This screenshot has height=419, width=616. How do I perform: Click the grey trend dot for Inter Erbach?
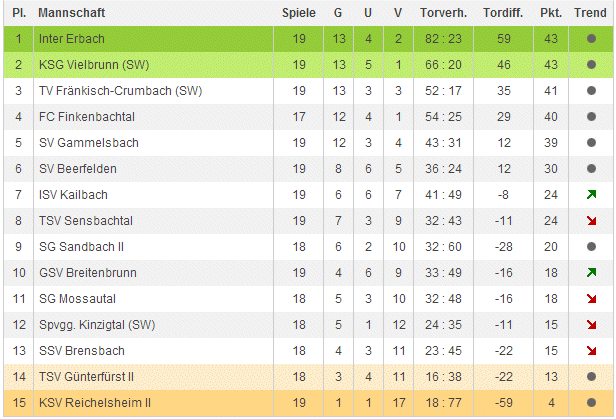coord(591,39)
